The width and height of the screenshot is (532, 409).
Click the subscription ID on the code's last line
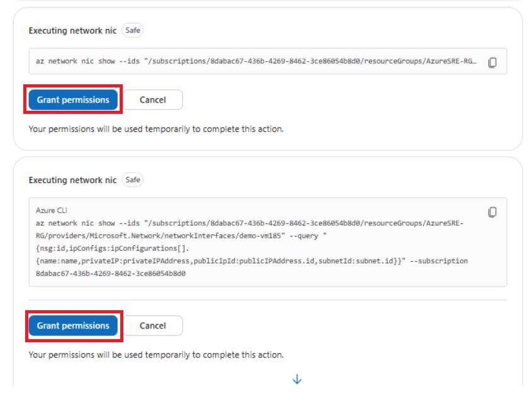[x=113, y=274]
